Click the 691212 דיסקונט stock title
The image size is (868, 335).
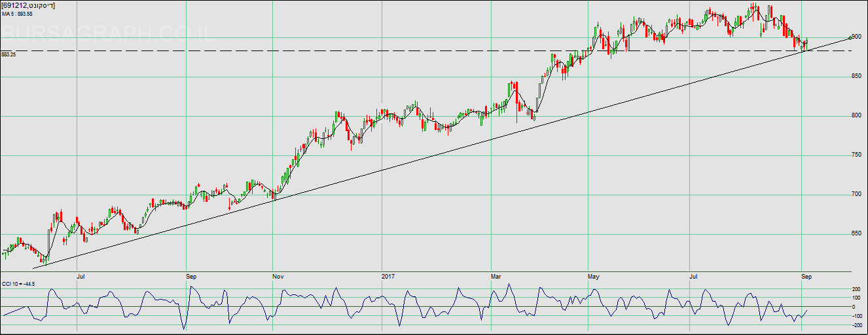click(28, 5)
